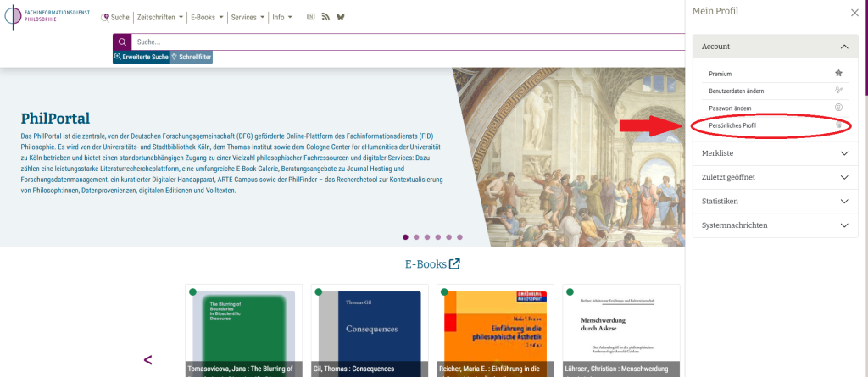This screenshot has width=868, height=377.
Task: Click the Benutzerdaten ändern user-edit icon
Action: click(838, 91)
